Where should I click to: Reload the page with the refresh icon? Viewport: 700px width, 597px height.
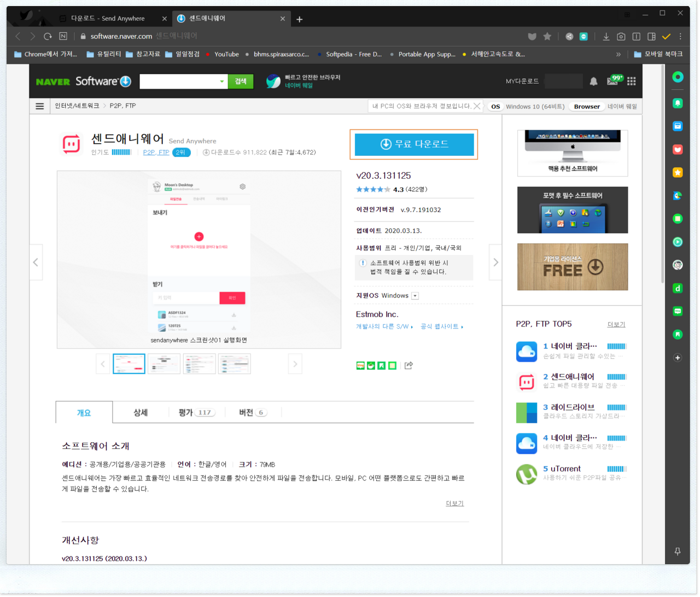point(48,37)
